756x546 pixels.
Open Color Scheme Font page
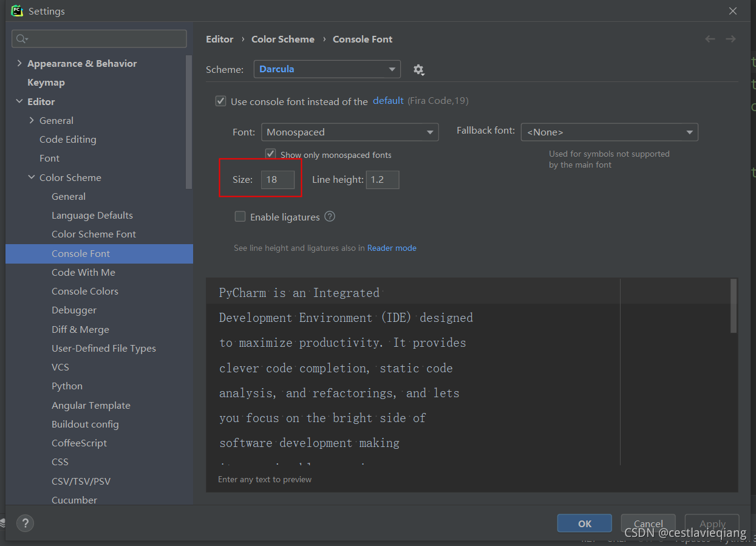(x=94, y=234)
